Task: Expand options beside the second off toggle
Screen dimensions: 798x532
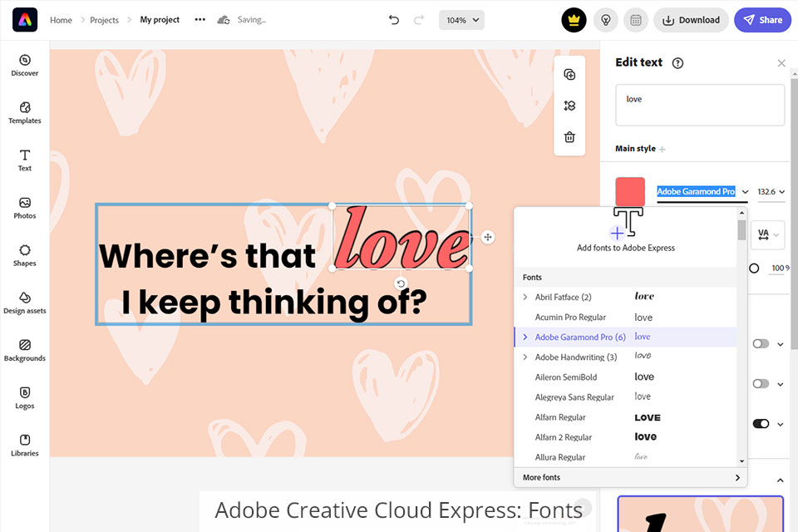Action: [x=781, y=384]
